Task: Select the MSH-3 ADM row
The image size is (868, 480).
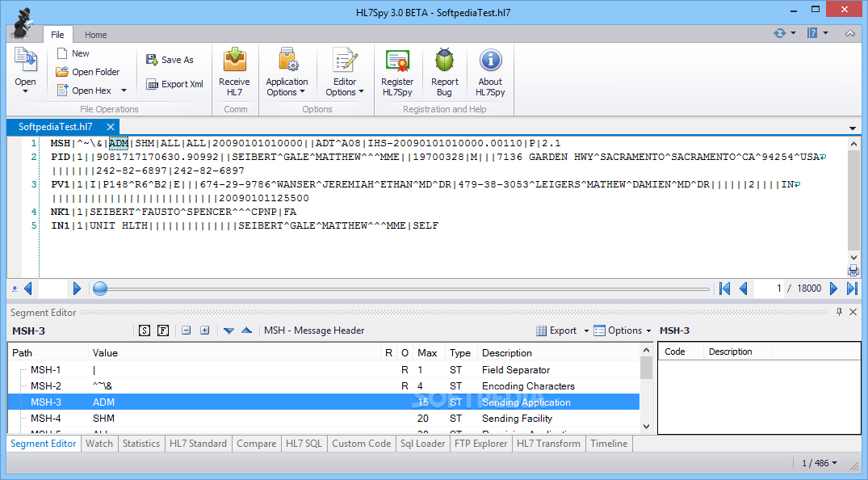Action: click(x=324, y=402)
